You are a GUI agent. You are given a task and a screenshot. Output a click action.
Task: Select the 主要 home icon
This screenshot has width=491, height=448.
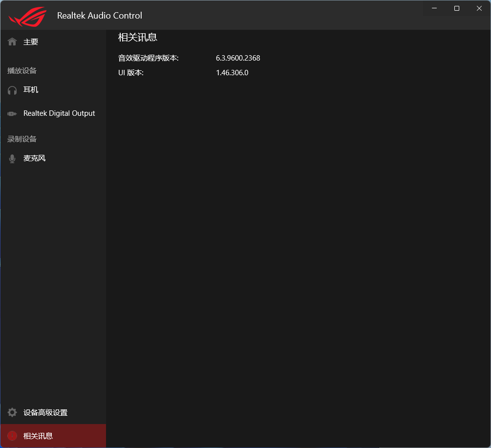pos(12,42)
